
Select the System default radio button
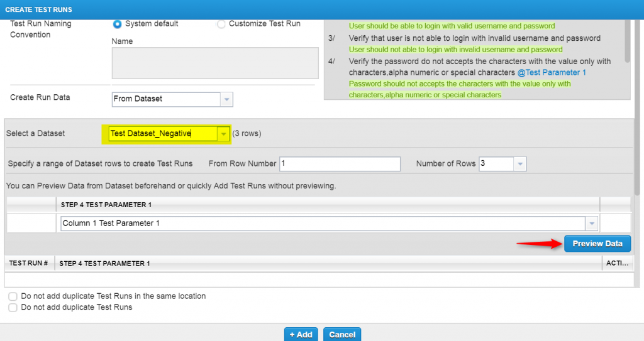point(117,24)
